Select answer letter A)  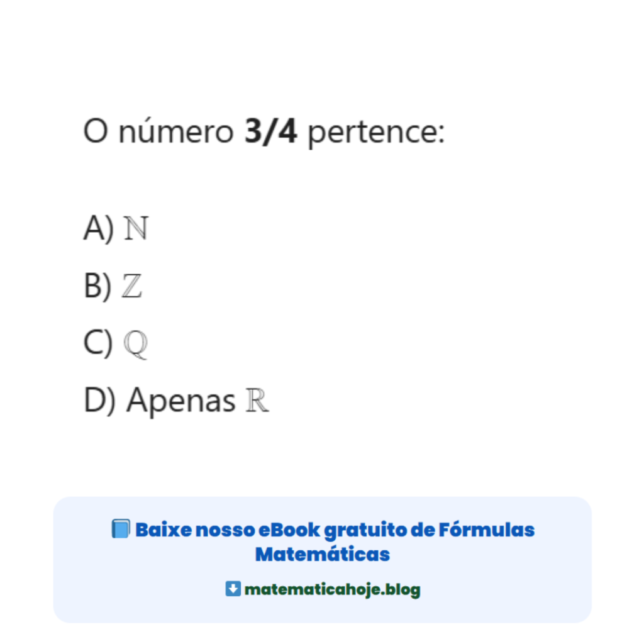tap(98, 229)
